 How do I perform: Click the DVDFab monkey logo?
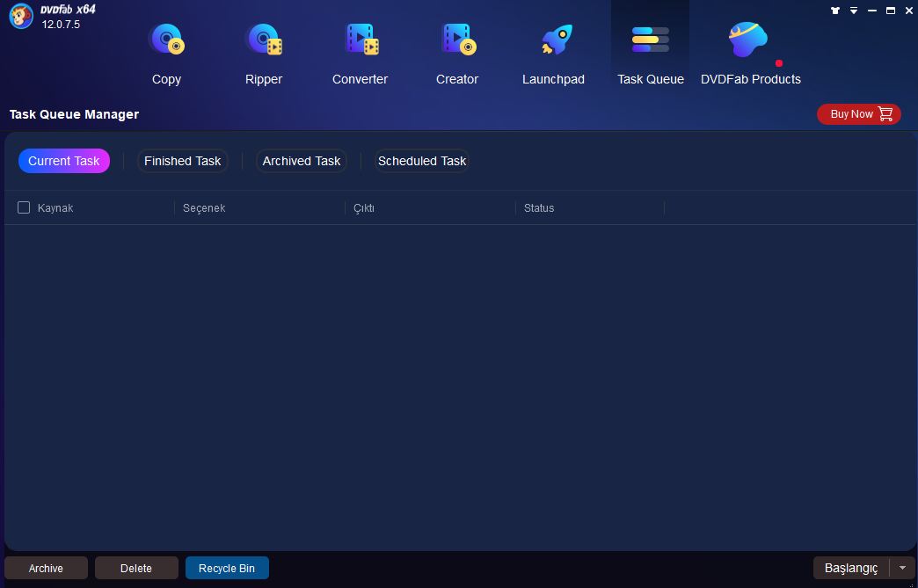coord(21,16)
